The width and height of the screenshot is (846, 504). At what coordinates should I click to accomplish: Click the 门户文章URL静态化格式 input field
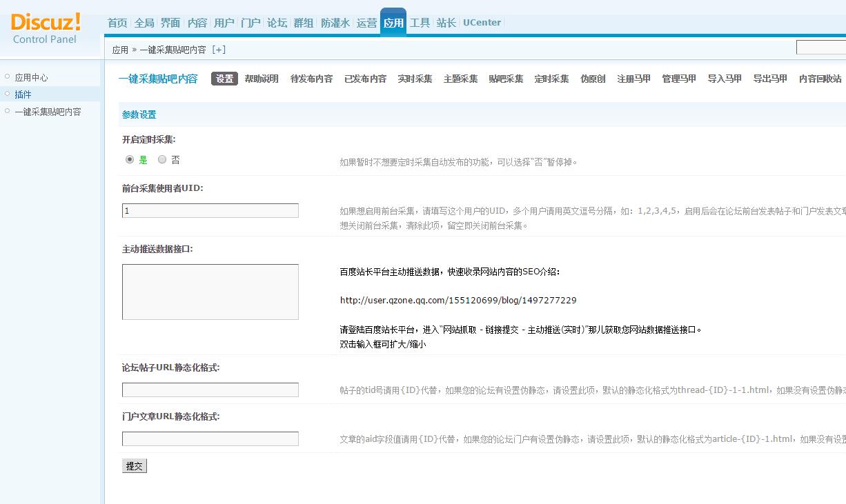[210, 439]
